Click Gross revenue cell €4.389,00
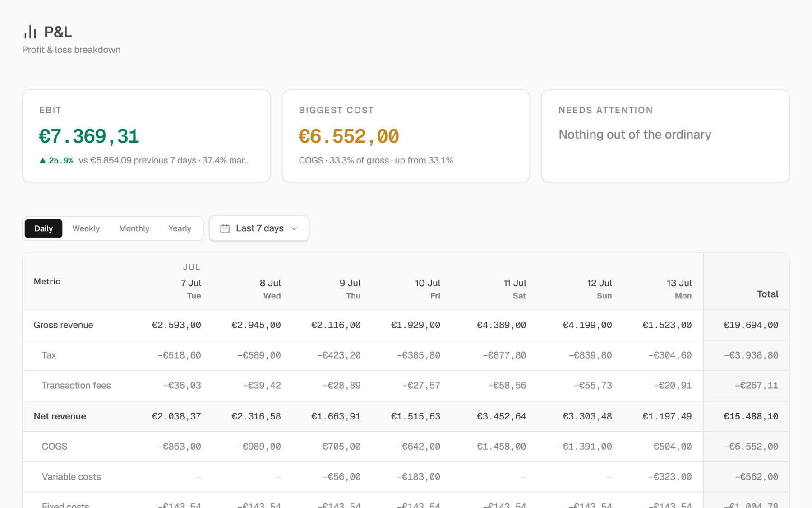Viewport: 812px width, 508px height. [501, 325]
